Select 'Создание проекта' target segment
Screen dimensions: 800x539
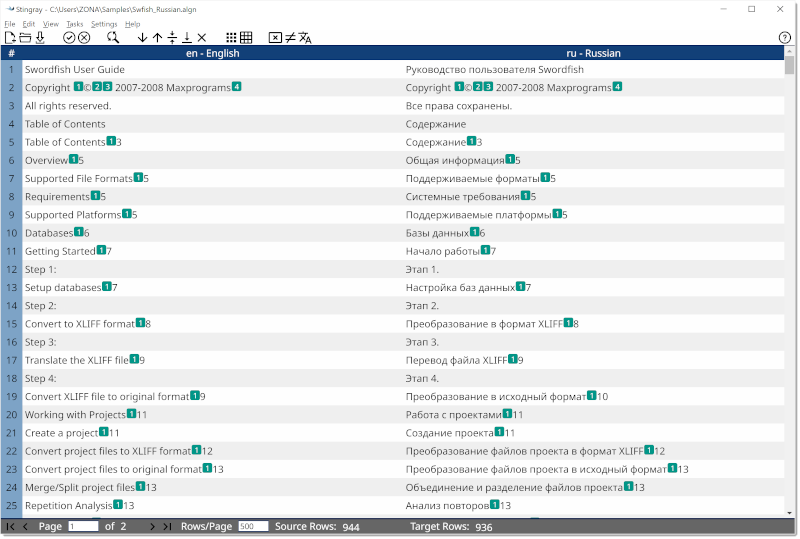click(593, 433)
